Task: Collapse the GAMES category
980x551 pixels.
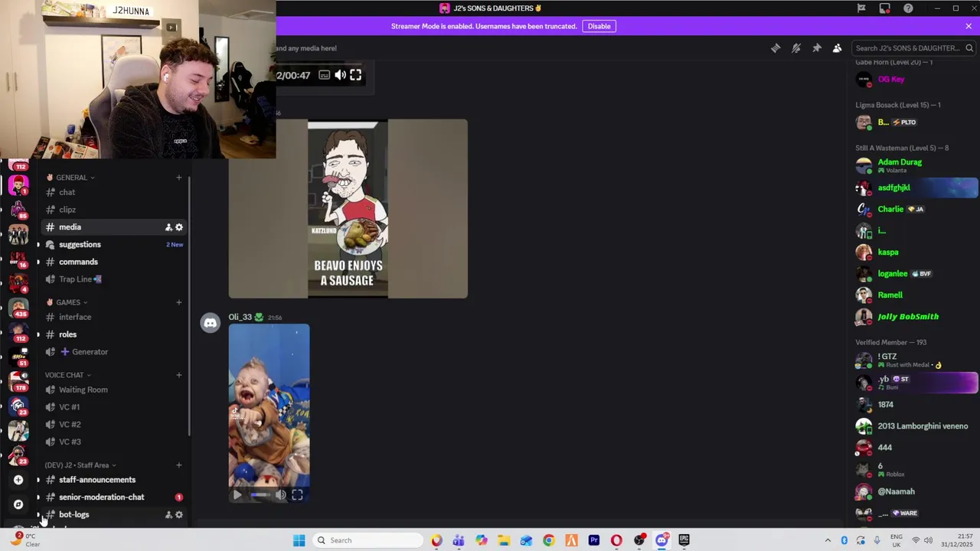Action: (x=67, y=302)
